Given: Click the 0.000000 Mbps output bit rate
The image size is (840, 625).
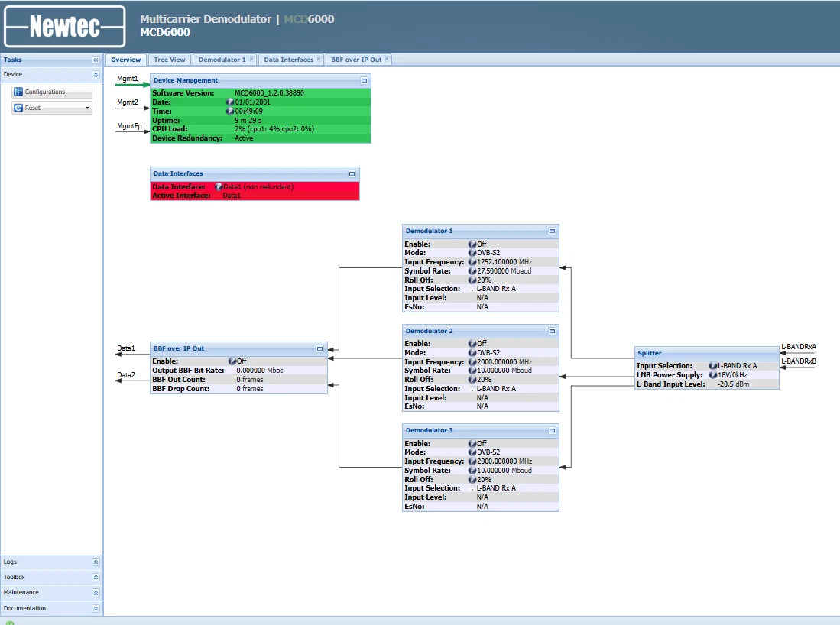Looking at the screenshot, I should (x=260, y=371).
